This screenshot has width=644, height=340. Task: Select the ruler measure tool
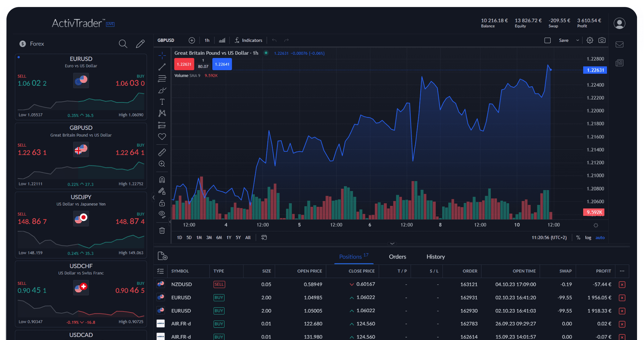click(162, 152)
